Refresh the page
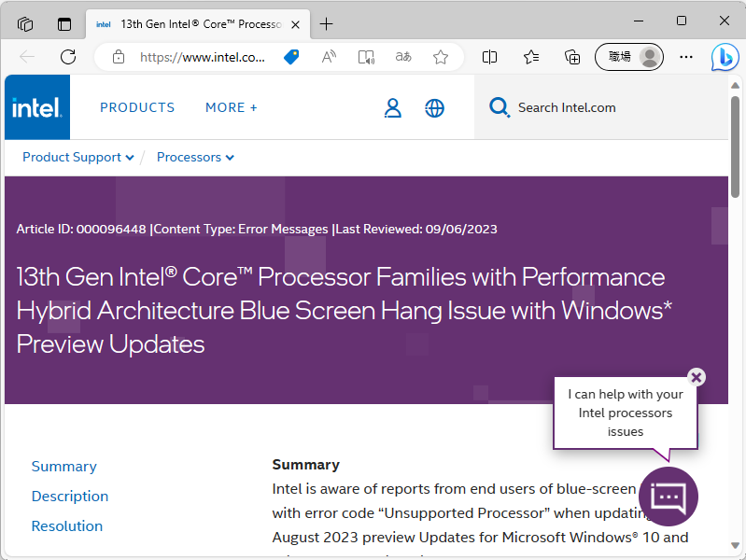Viewport: 746px width, 560px height. click(68, 57)
